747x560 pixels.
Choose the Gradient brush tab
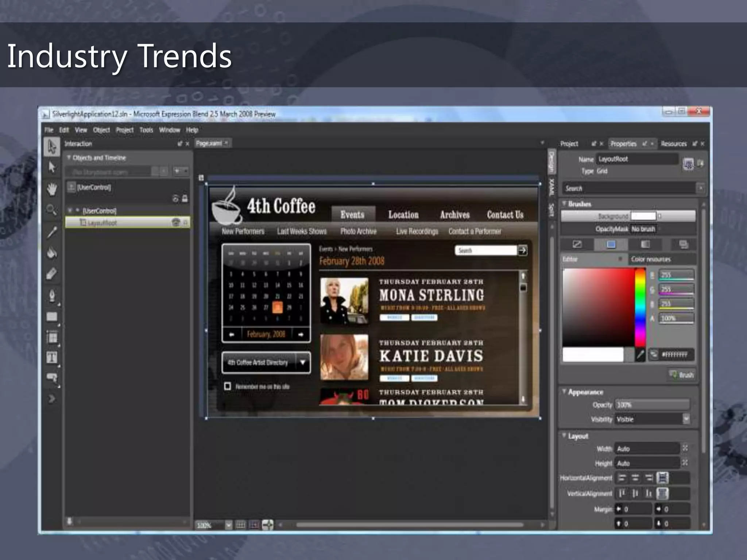[x=645, y=244]
